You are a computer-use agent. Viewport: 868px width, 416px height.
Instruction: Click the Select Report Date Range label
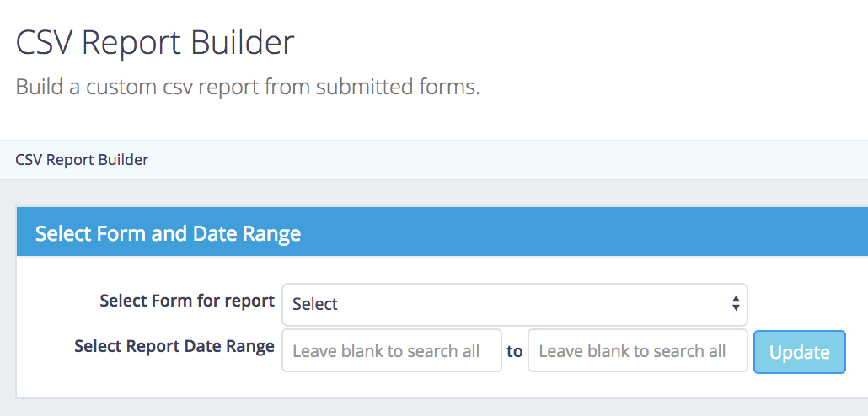174,346
